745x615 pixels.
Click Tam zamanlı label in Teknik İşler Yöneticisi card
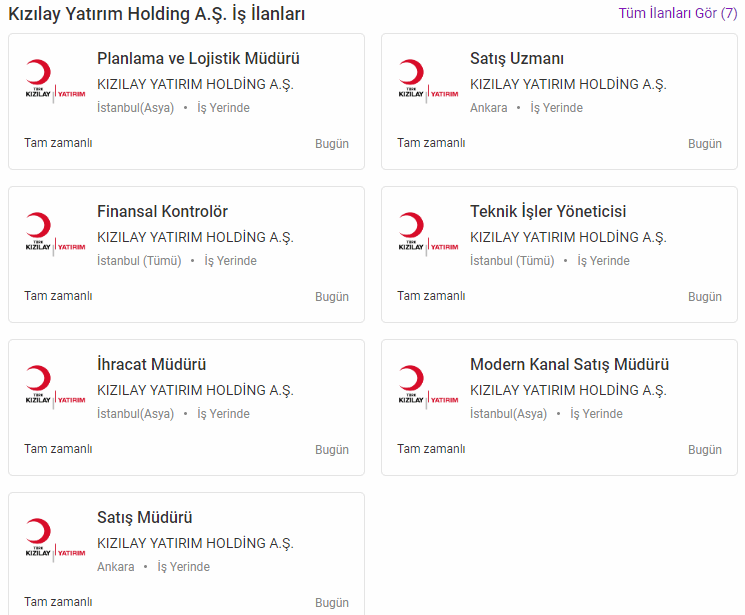(x=431, y=296)
